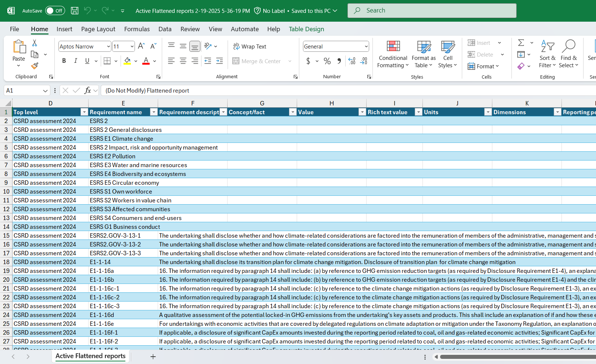Apply center horizontal alignment
The image size is (596, 364).
click(x=183, y=61)
